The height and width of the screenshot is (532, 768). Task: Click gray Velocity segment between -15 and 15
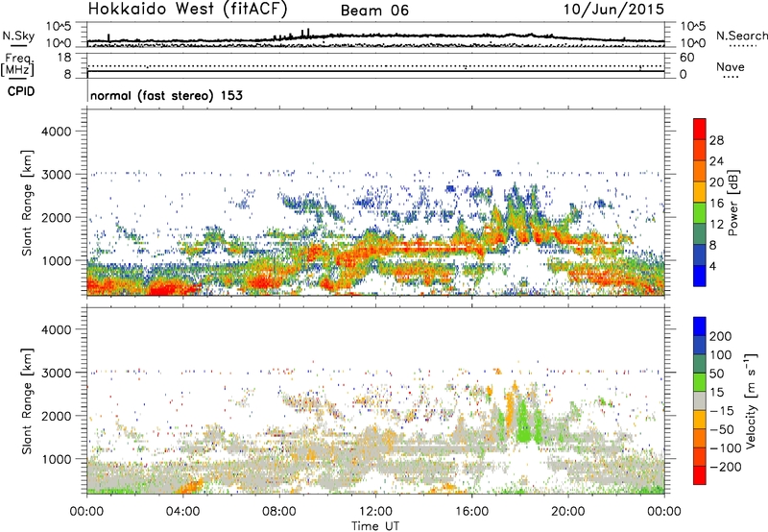coord(700,400)
